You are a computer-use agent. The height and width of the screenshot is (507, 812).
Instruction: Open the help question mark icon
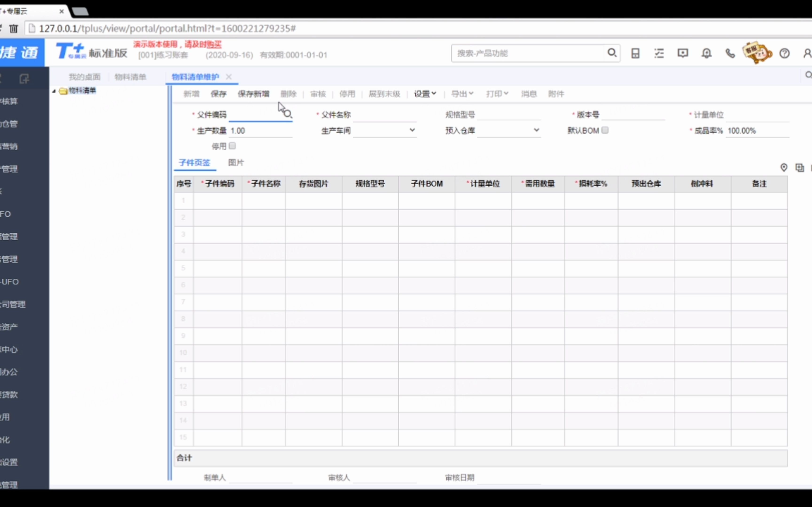coord(784,53)
